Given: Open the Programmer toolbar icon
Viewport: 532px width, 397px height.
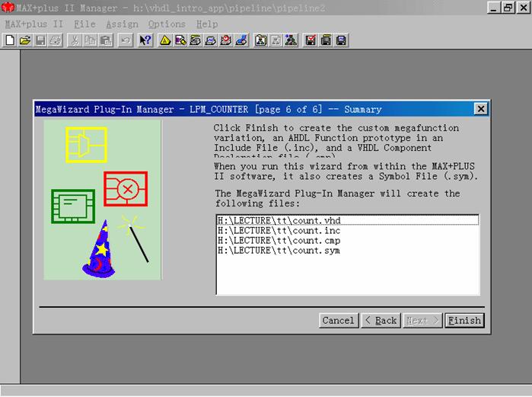Looking at the screenshot, I should coord(241,40).
